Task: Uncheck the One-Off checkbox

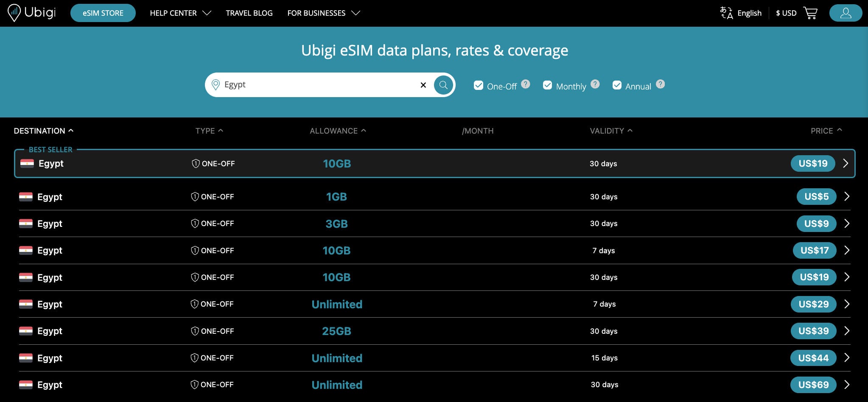Action: (479, 86)
